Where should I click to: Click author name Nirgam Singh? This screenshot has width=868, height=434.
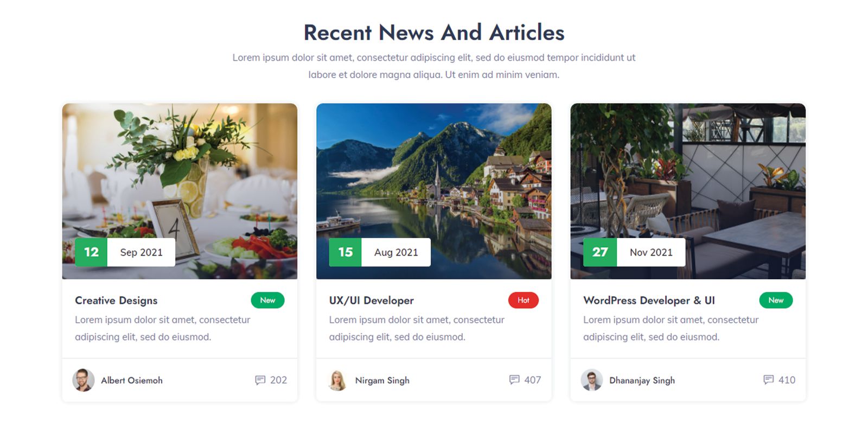point(382,380)
